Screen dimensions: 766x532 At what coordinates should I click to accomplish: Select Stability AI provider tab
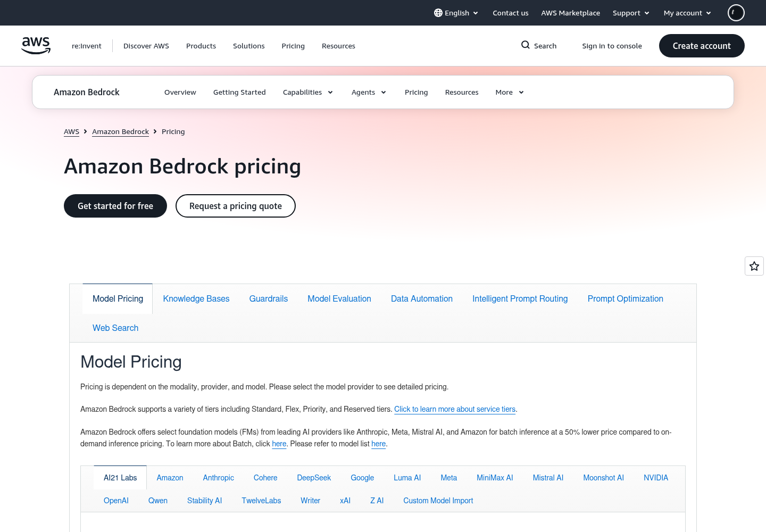pyautogui.click(x=204, y=501)
